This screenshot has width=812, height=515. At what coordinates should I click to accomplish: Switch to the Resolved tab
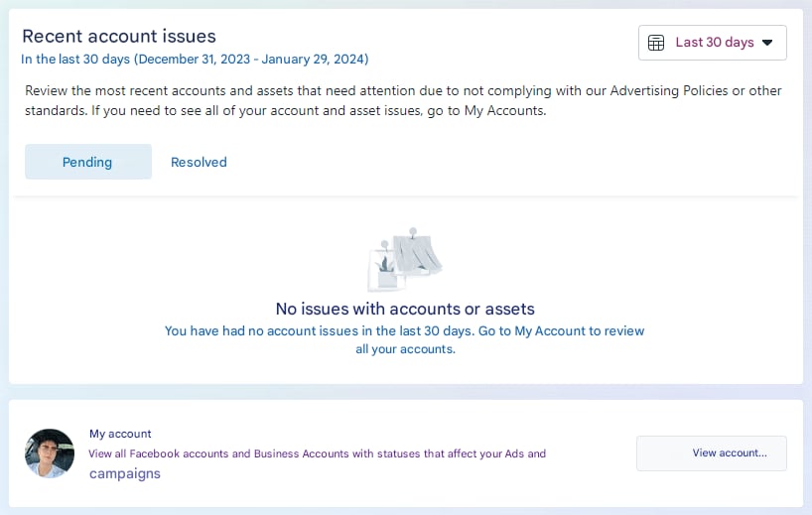tap(199, 162)
